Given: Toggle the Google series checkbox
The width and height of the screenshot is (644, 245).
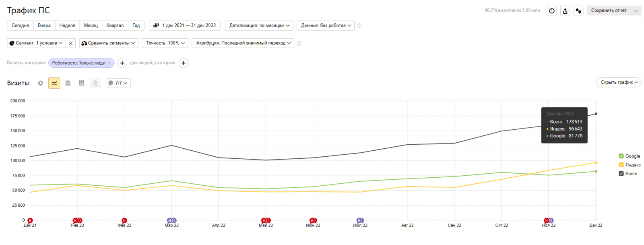Looking at the screenshot, I should pos(621,156).
